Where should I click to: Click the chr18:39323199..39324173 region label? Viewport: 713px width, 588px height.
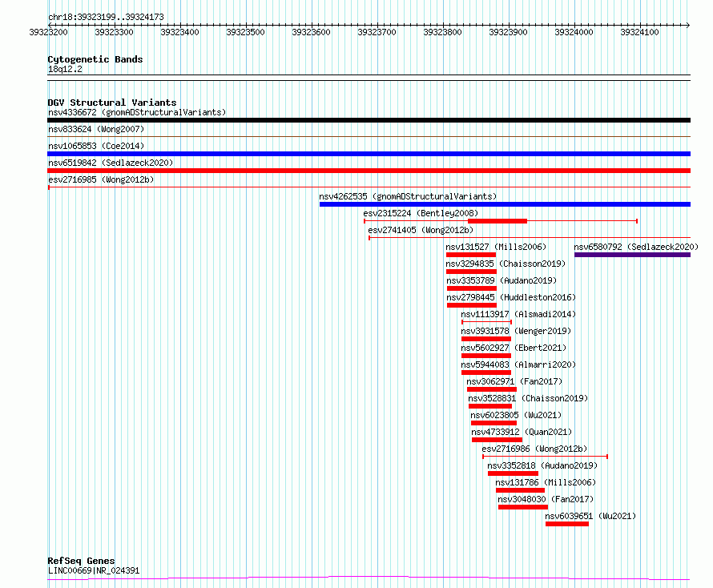(x=106, y=18)
